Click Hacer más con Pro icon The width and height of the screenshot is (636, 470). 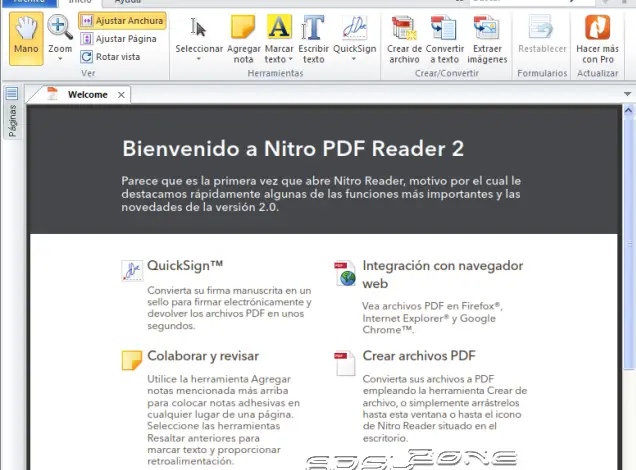[597, 28]
